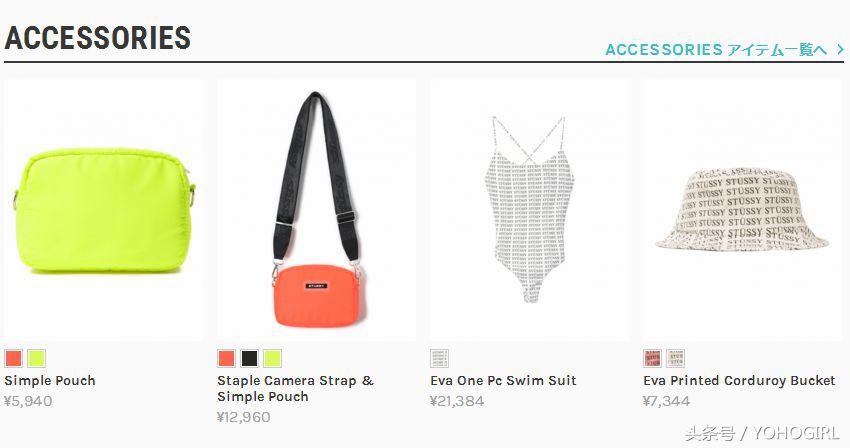850x448 pixels.
Task: Select the pattern swatch under Eva Swim Suit
Action: coord(440,358)
